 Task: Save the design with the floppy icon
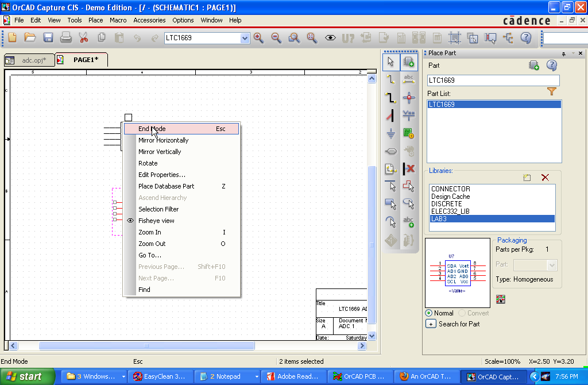(x=48, y=37)
